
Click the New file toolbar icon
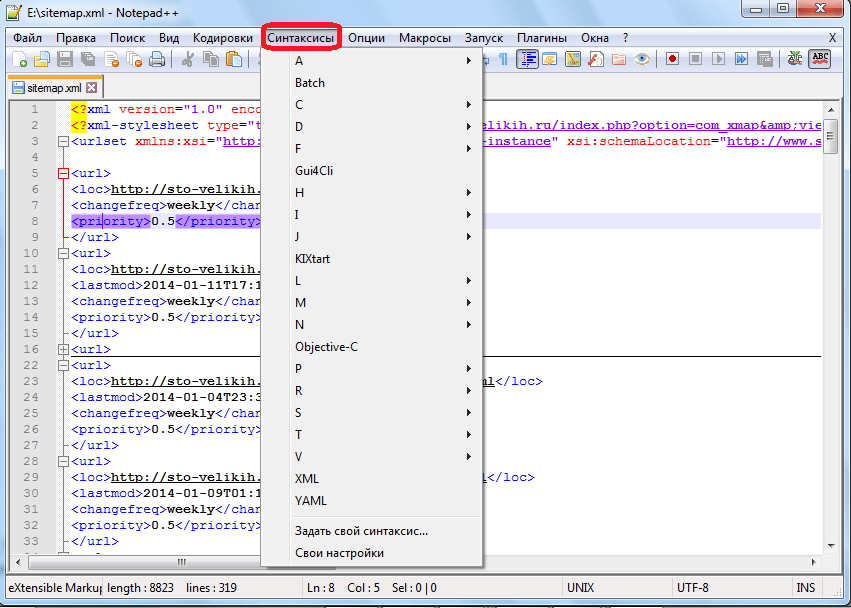pyautogui.click(x=19, y=60)
